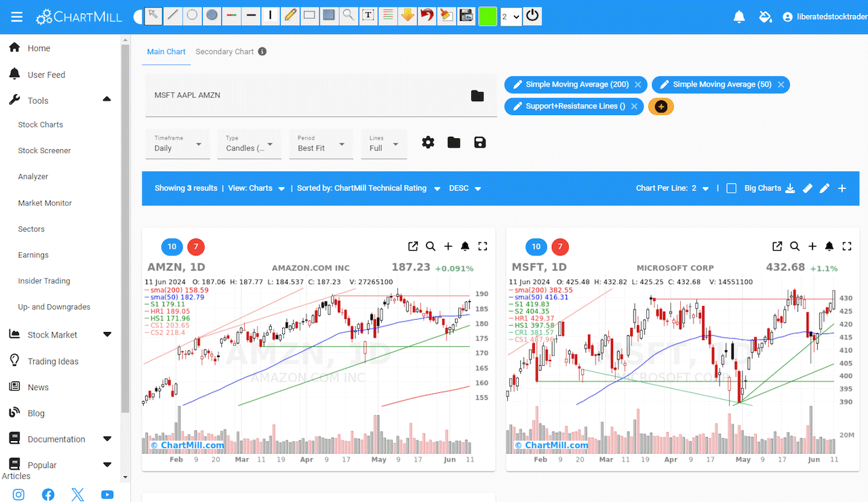This screenshot has height=502, width=868.
Task: Pick the green drawing color swatch
Action: coord(488,16)
